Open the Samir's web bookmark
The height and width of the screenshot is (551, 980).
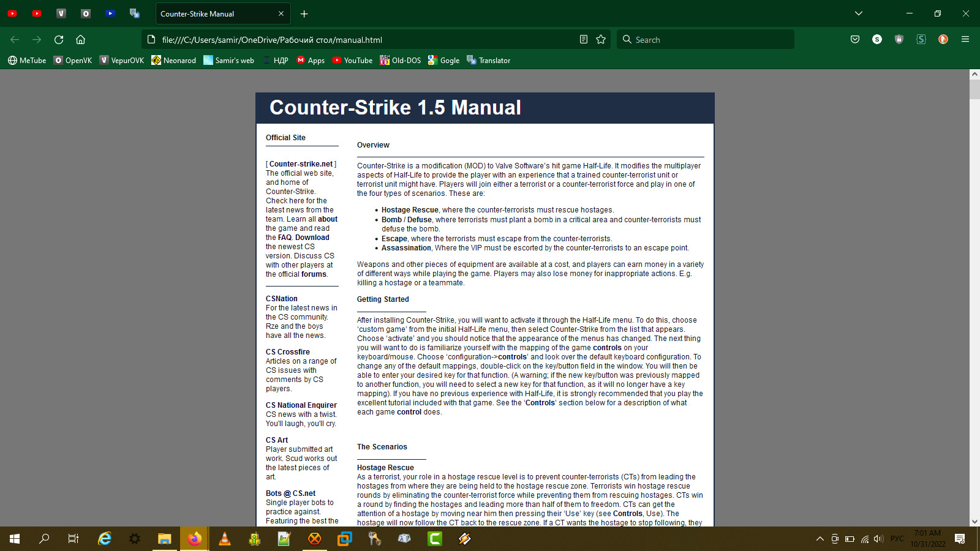click(x=228, y=60)
